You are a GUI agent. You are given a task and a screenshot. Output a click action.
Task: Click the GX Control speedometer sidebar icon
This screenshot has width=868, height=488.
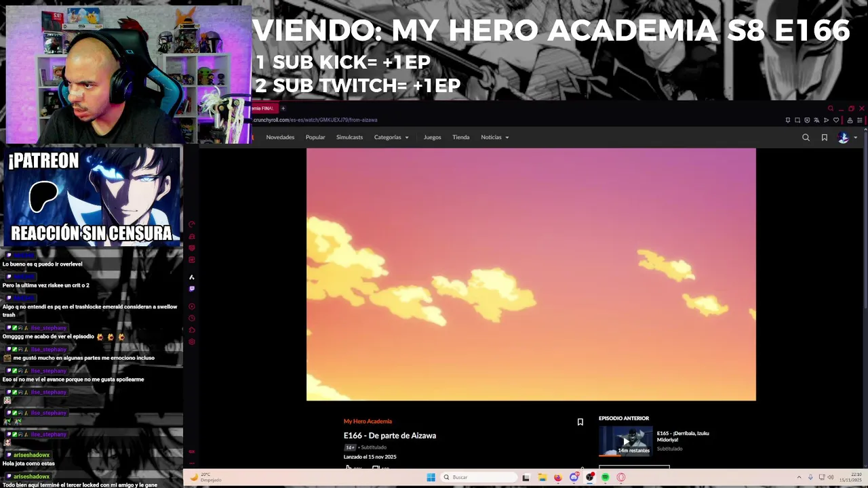pyautogui.click(x=191, y=224)
